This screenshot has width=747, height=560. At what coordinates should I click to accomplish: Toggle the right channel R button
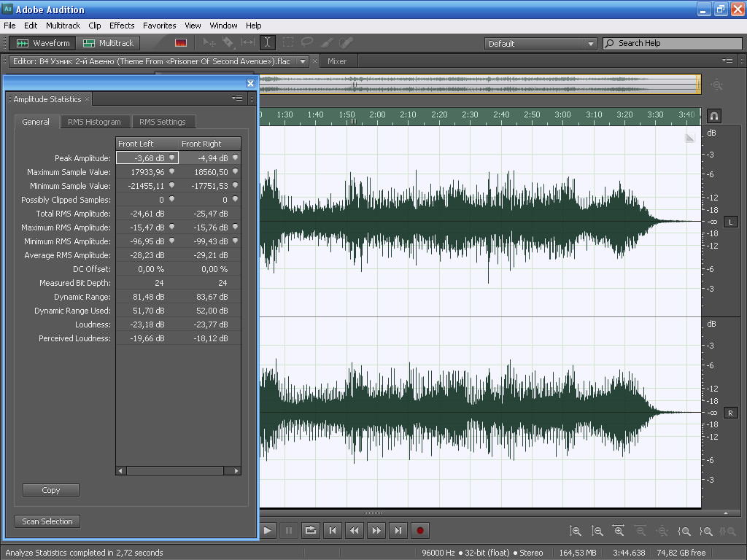[730, 413]
